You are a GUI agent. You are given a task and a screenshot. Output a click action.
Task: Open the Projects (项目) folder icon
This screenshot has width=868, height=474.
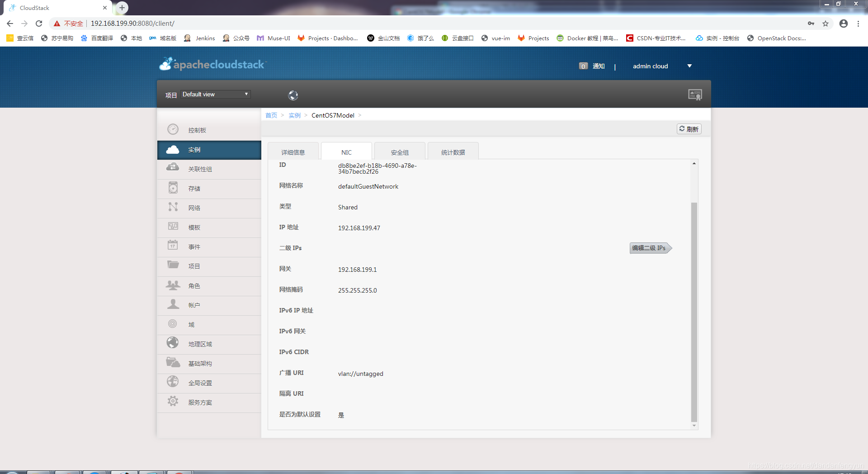173,265
